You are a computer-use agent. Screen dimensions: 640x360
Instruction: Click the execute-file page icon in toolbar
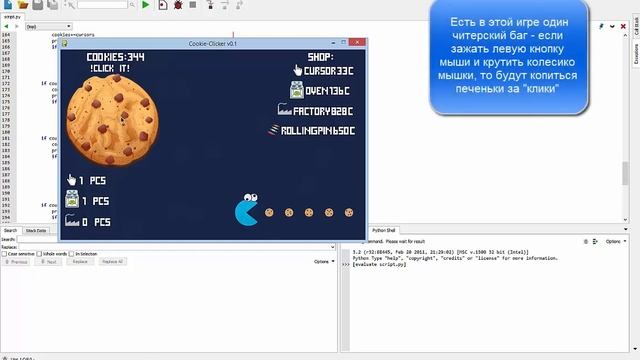163,4
